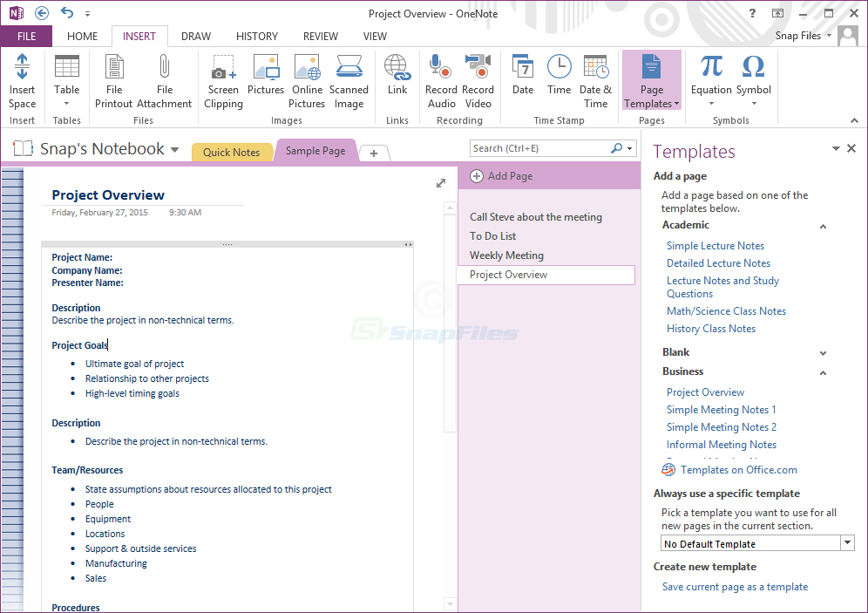Switch to the DRAW tab

[196, 37]
